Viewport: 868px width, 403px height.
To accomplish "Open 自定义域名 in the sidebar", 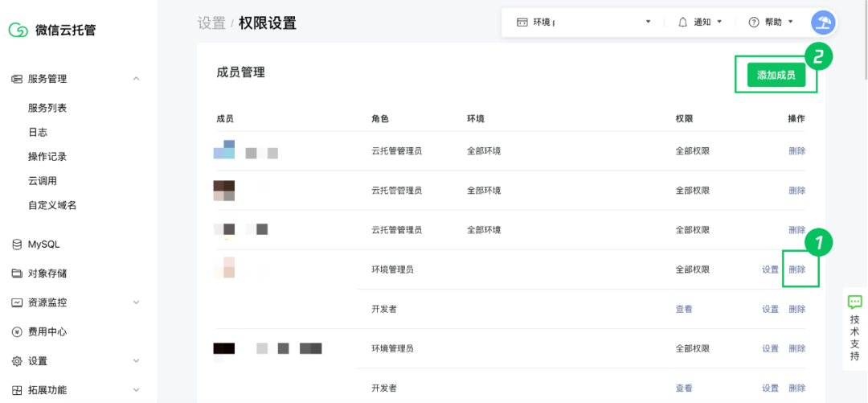I will click(x=52, y=206).
